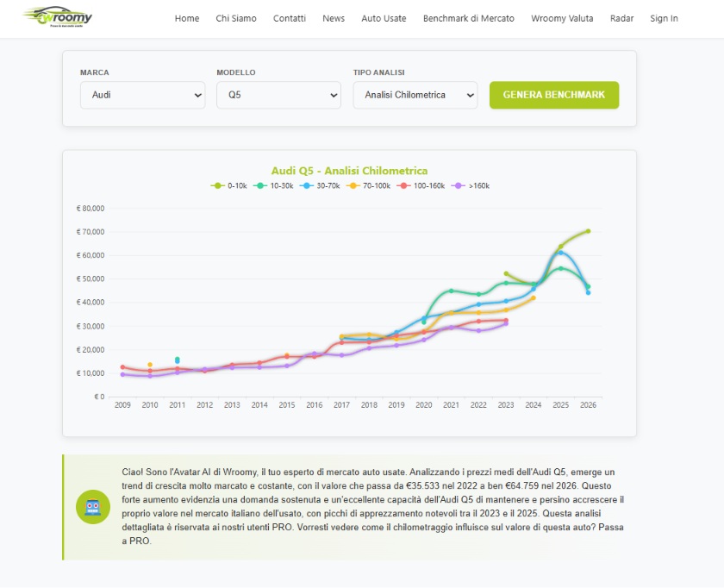This screenshot has width=724, height=588.
Task: Click the chart title Audi Q5 - Analisi Chilometrica
Action: tap(349, 171)
